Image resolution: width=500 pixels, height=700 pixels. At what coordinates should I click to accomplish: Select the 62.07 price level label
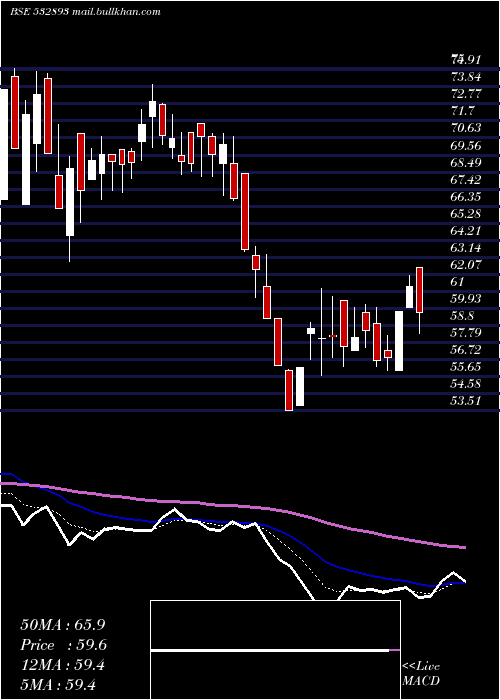(x=467, y=264)
